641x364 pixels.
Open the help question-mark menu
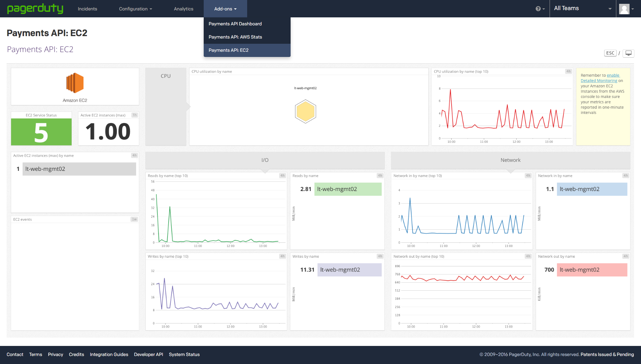[x=537, y=8]
